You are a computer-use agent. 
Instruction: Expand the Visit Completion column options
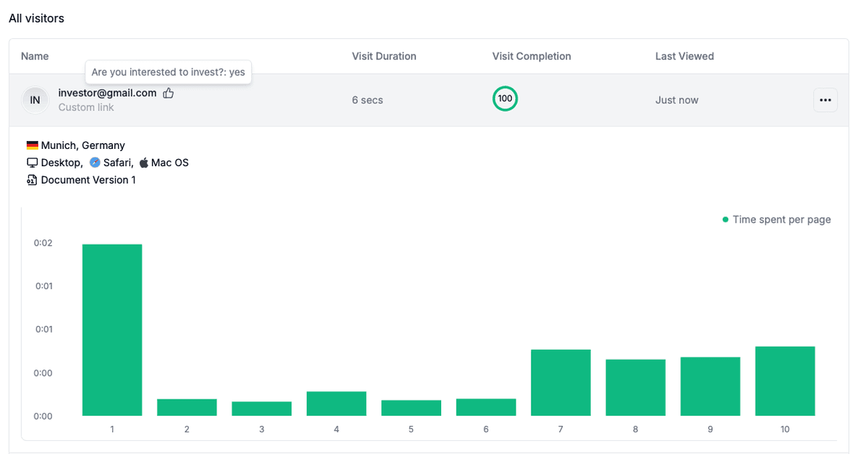click(x=532, y=56)
